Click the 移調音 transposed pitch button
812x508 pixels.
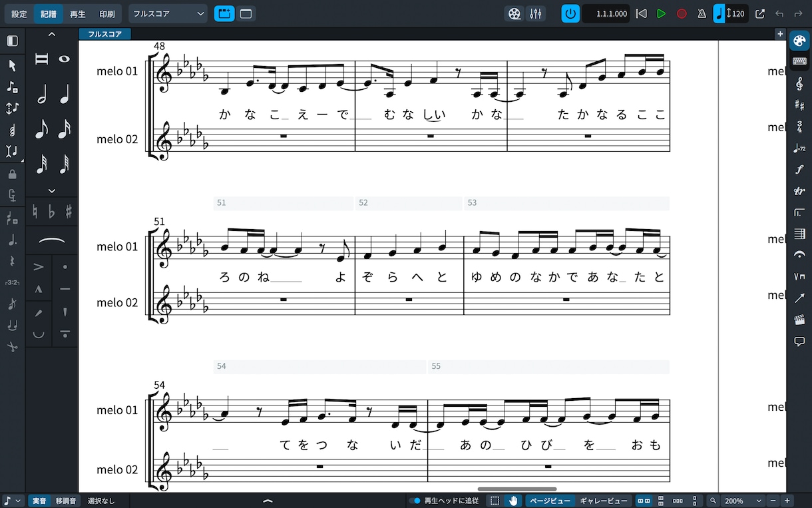(65, 501)
